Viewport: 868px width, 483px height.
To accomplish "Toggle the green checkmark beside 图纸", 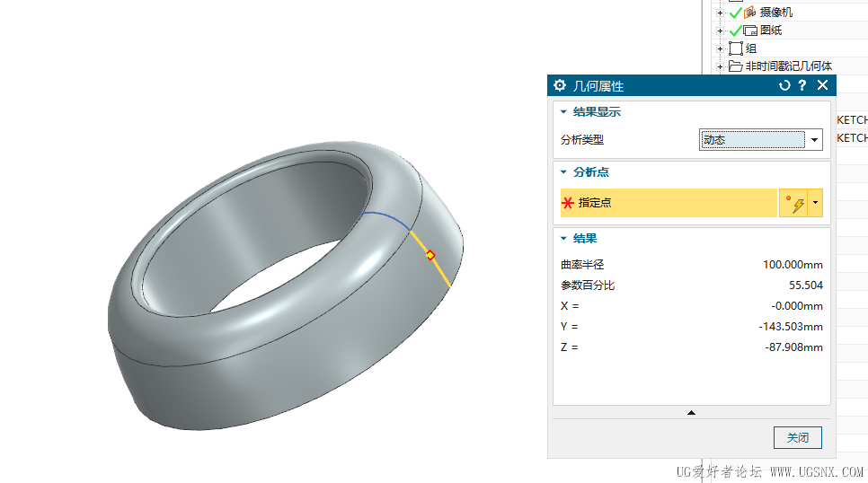I will [x=736, y=31].
